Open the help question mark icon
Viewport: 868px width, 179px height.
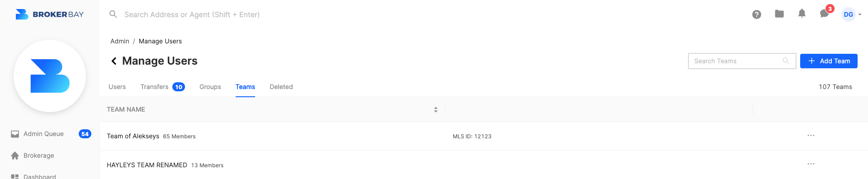click(x=757, y=14)
